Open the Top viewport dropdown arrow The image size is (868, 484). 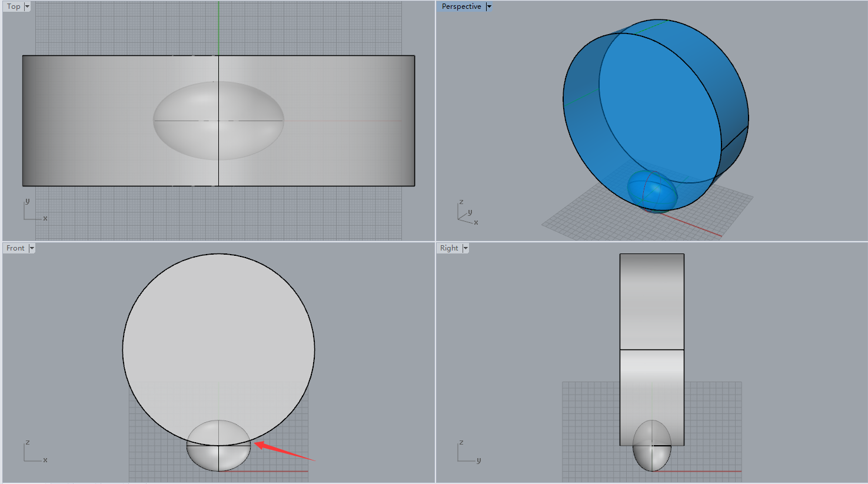[x=27, y=6]
